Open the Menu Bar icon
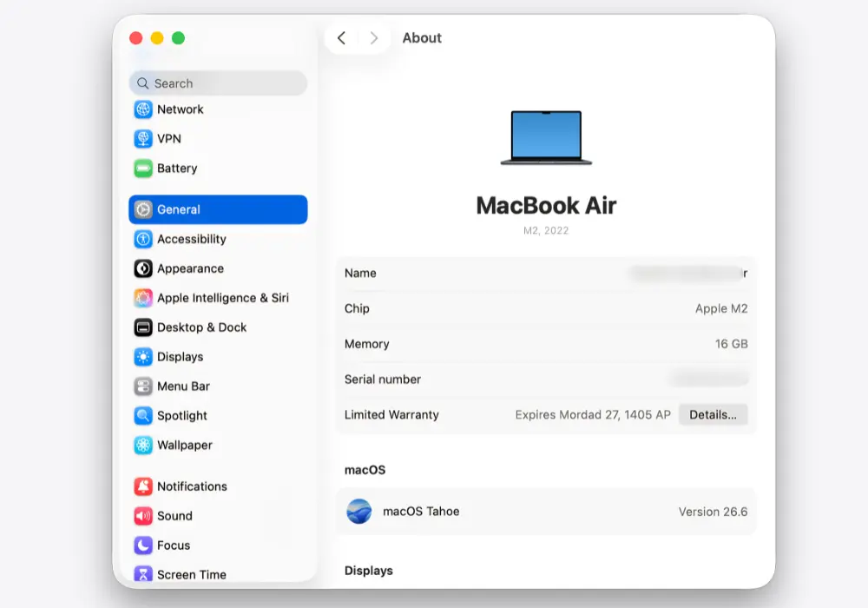 tap(143, 387)
